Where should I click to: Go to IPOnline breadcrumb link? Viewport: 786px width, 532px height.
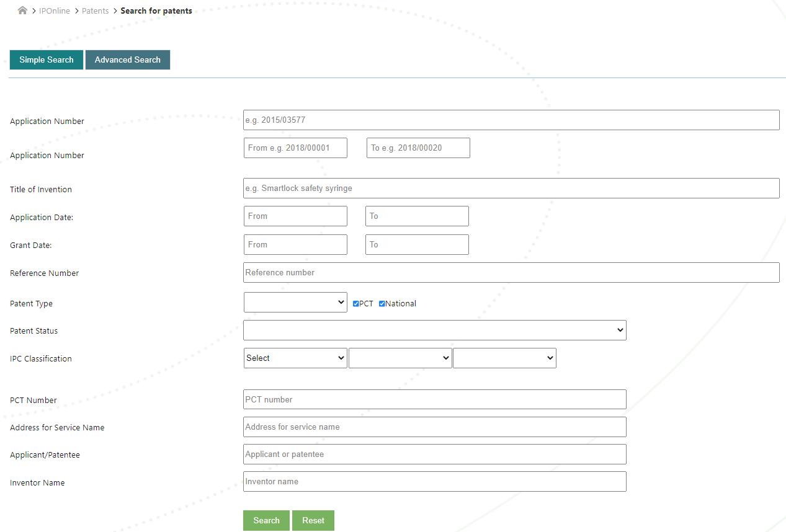click(55, 11)
